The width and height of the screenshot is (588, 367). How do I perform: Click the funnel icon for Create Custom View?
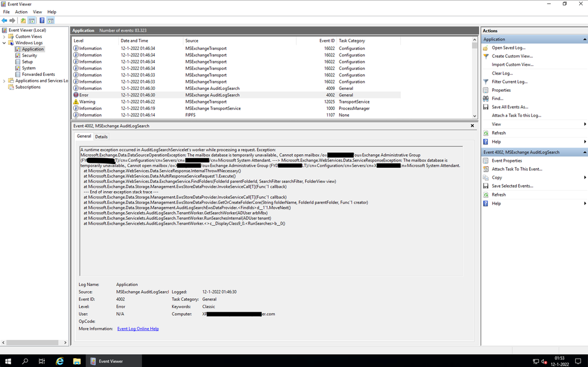click(x=486, y=56)
